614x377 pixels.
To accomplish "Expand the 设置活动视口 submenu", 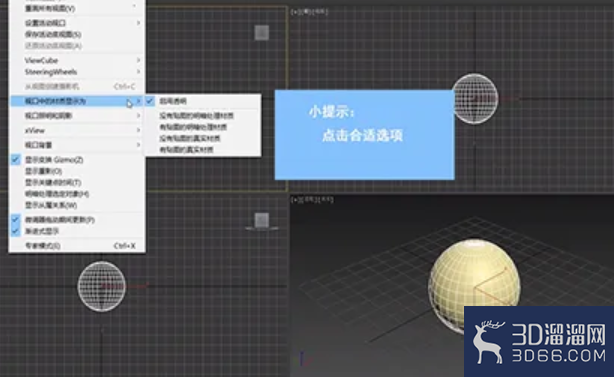I will click(x=77, y=23).
